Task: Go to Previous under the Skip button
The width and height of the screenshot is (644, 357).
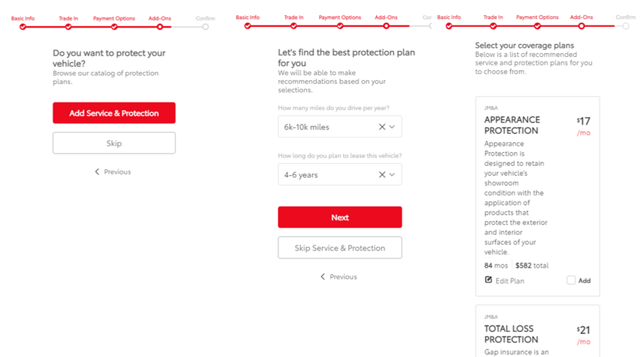Action: (x=113, y=172)
